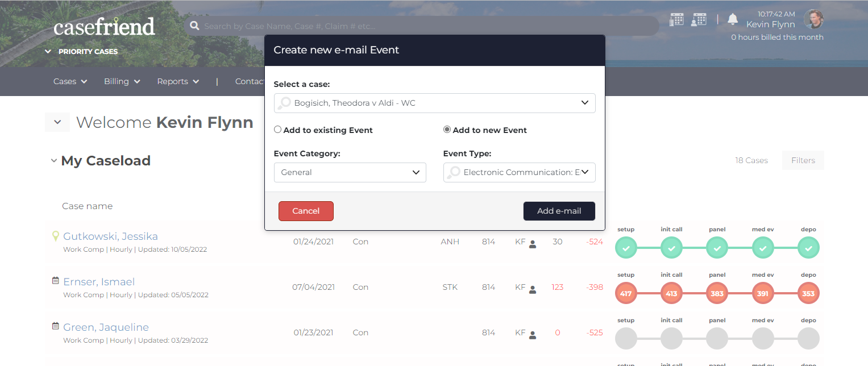Open the Reports menu
Screen dimensions: 868x366
[x=178, y=81]
